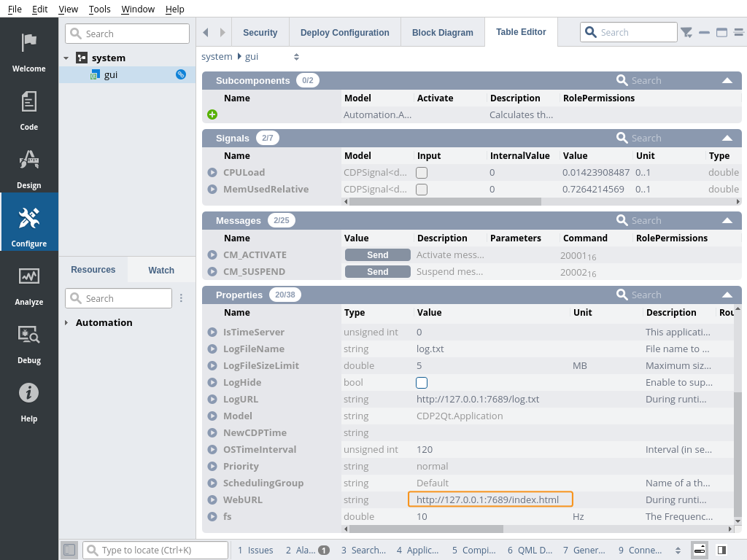Open the Tools menu
747x560 pixels.
pos(99,9)
